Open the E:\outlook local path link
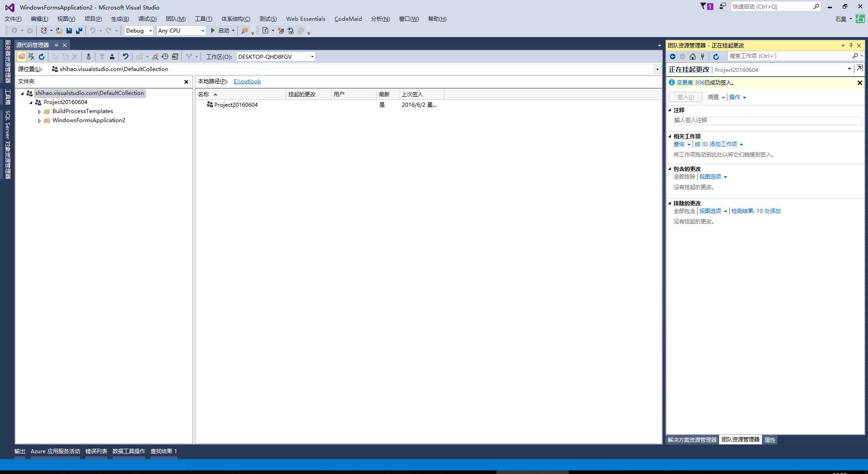The width and height of the screenshot is (868, 474). tap(247, 81)
